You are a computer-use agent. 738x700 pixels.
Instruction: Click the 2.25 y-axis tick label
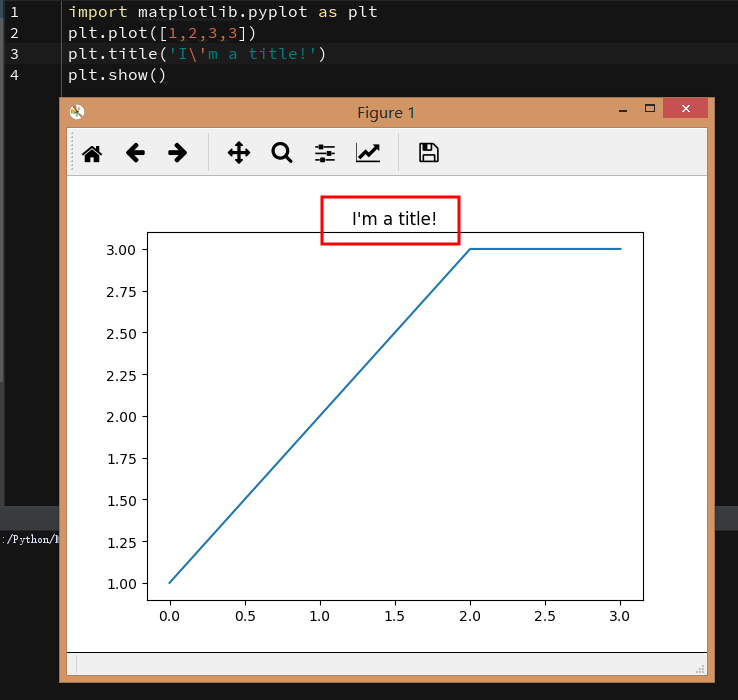(x=121, y=376)
